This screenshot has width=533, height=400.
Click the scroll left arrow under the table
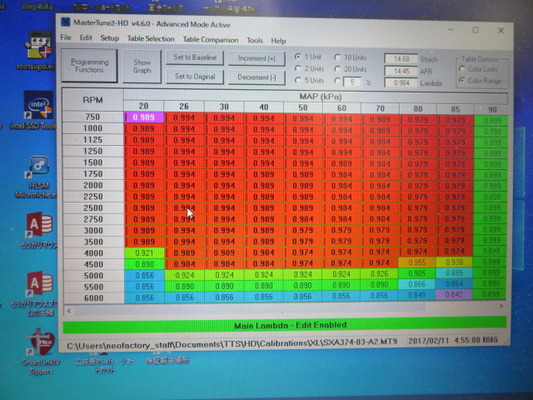click(69, 311)
